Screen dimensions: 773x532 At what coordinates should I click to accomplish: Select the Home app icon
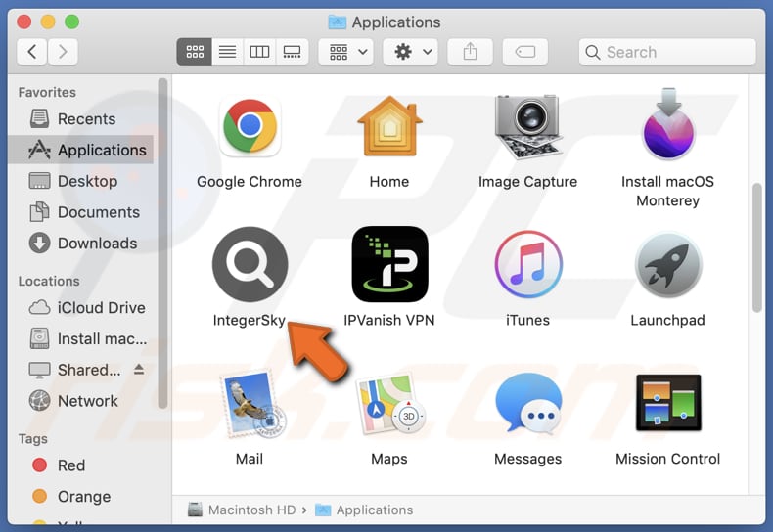(389, 126)
